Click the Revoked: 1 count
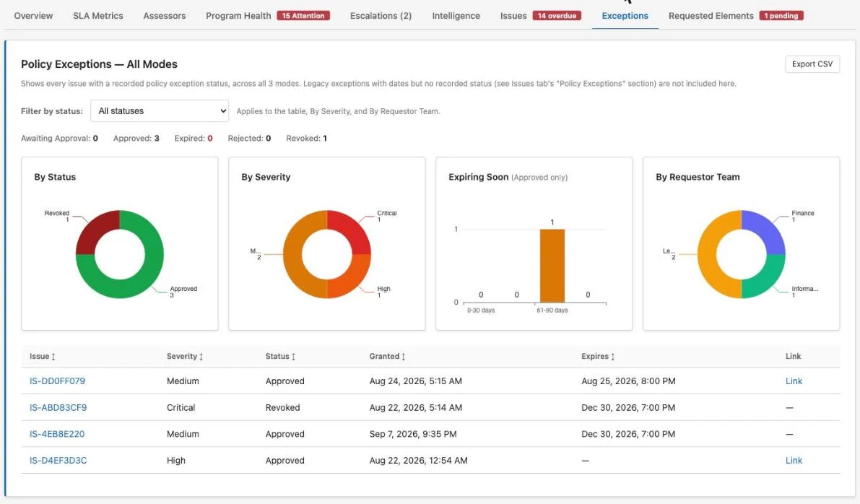 pos(306,138)
